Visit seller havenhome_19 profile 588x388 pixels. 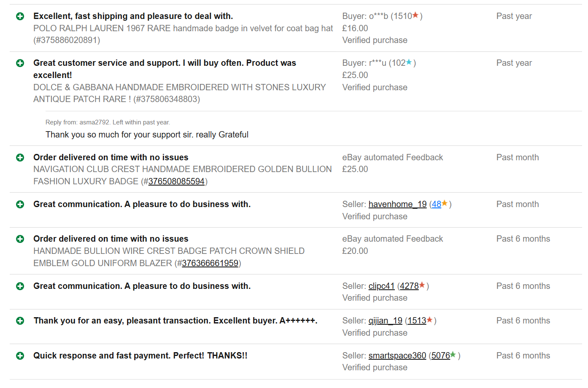397,205
